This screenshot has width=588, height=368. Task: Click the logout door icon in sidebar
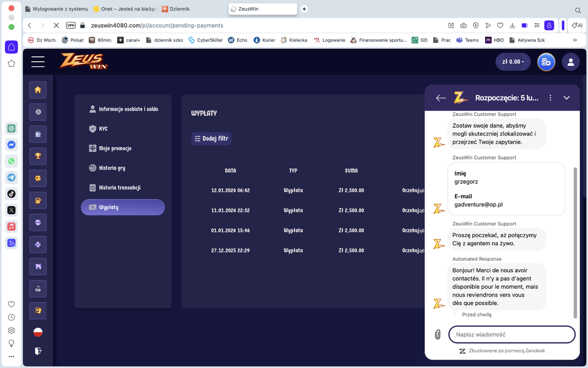[38, 351]
